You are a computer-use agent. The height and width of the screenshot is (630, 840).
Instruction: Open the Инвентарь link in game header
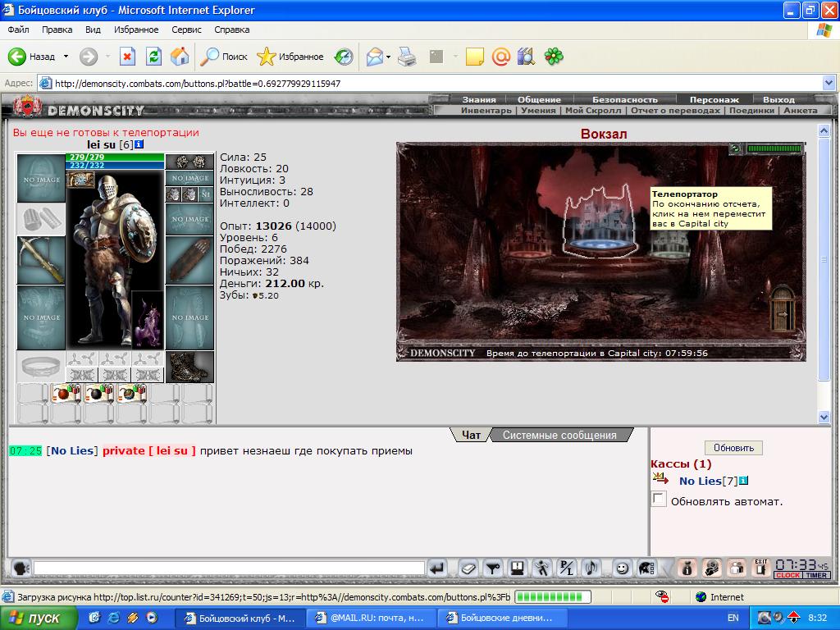tap(486, 111)
